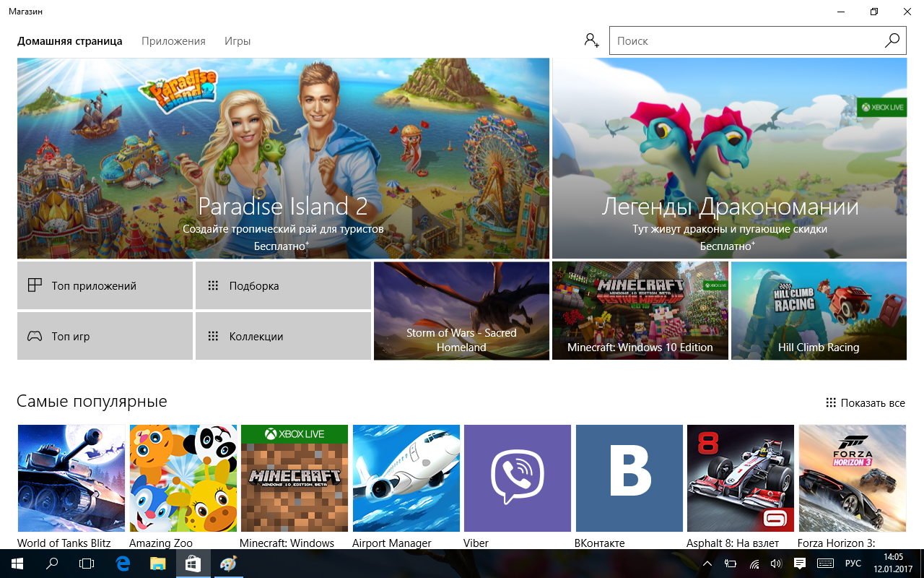Open the Топ приложений category

pyautogui.click(x=105, y=285)
